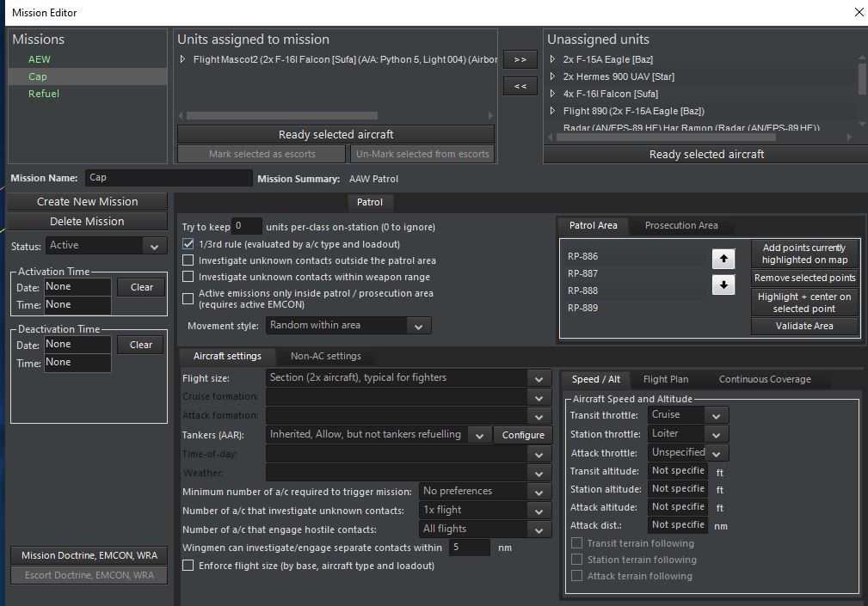Open Movement style dropdown
Screen dimensions: 868x606
pyautogui.click(x=348, y=325)
